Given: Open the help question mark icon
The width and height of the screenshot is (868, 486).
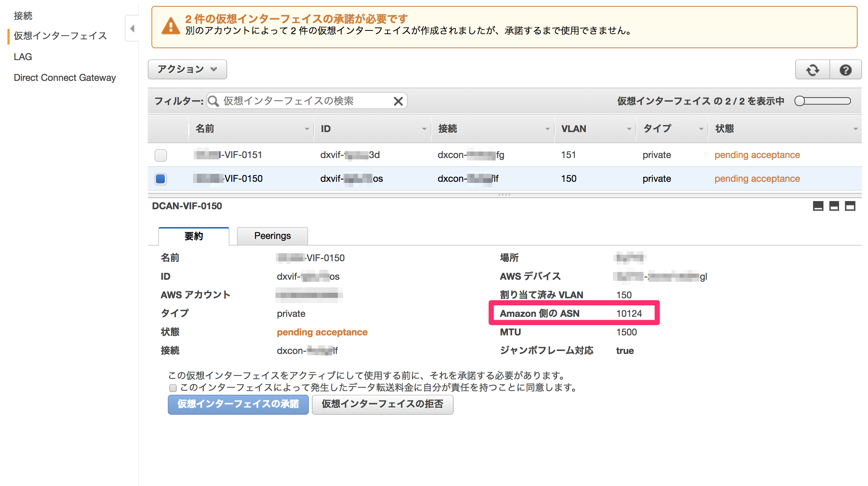Looking at the screenshot, I should click(x=846, y=70).
